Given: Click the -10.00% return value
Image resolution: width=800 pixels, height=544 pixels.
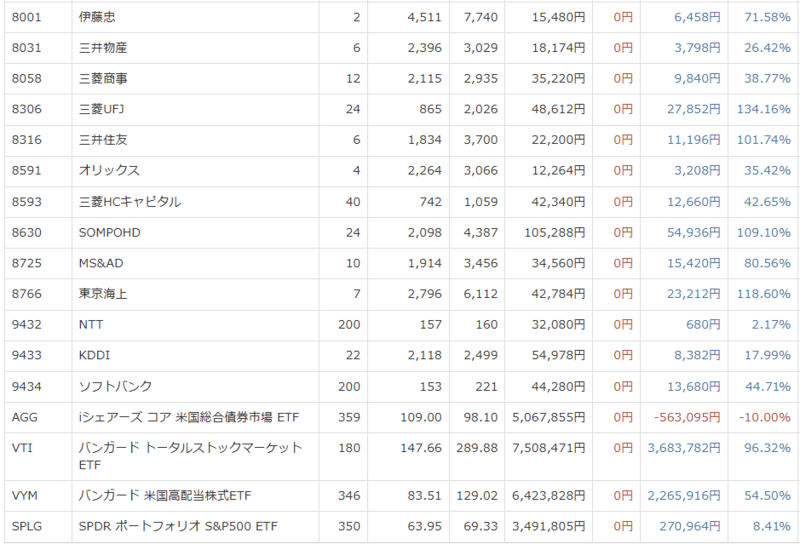Looking at the screenshot, I should pyautogui.click(x=764, y=417).
